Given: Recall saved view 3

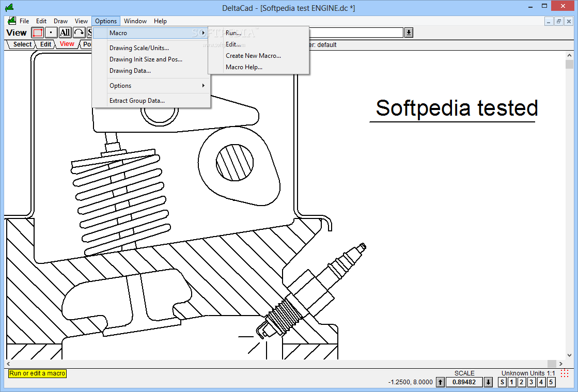Looking at the screenshot, I should point(531,382).
